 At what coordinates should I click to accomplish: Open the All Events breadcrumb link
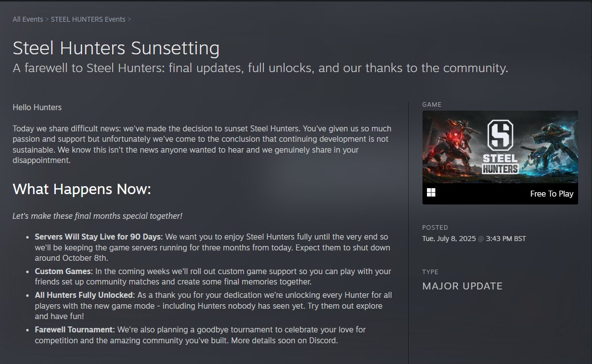(x=28, y=19)
